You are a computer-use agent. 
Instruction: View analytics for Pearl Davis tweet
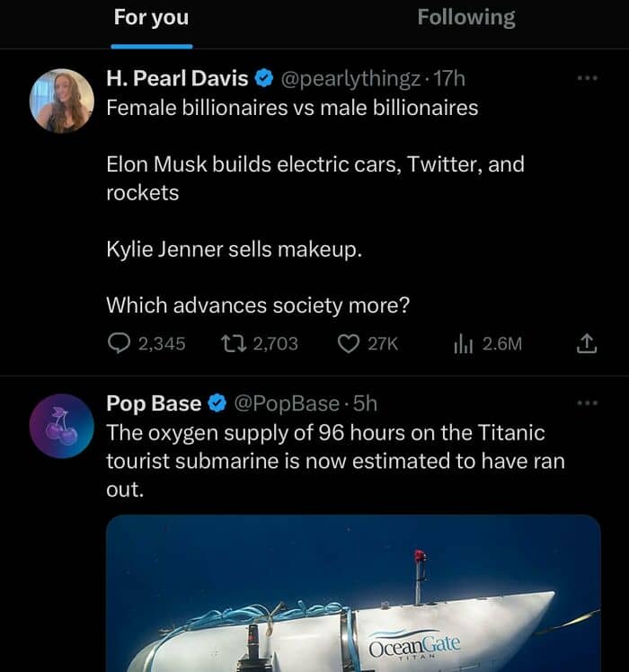[465, 343]
